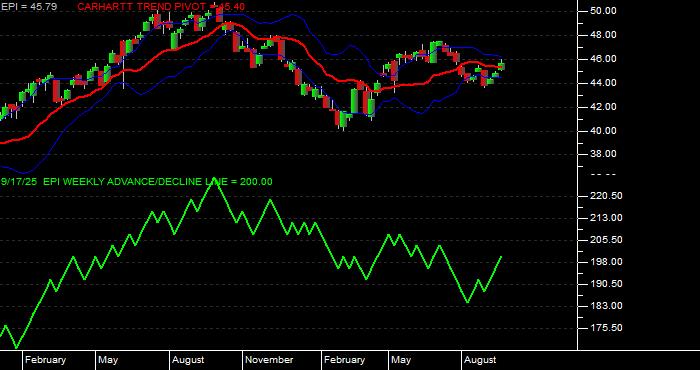Click the 50.00 price axis value
This screenshot has height=370, width=700.
point(603,11)
